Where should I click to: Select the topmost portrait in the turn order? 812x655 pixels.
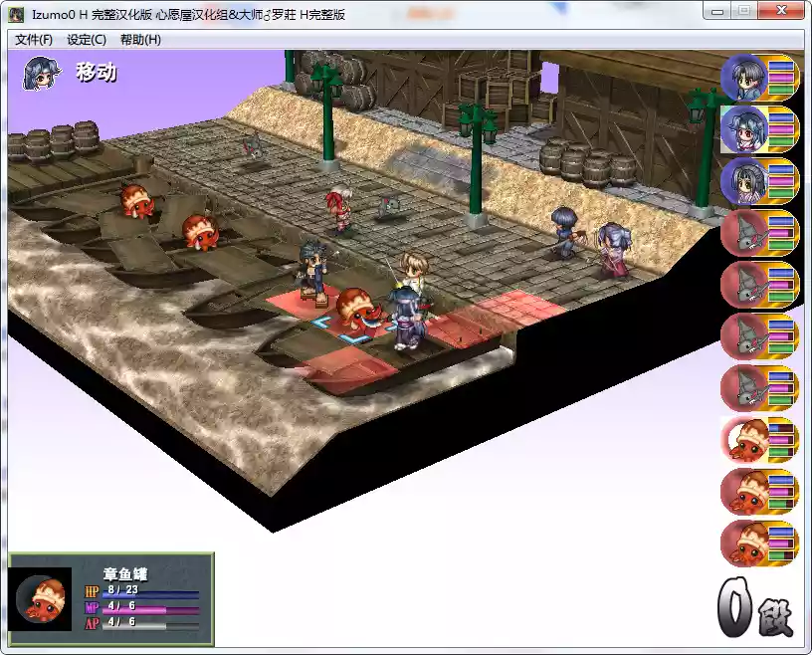tap(758, 78)
